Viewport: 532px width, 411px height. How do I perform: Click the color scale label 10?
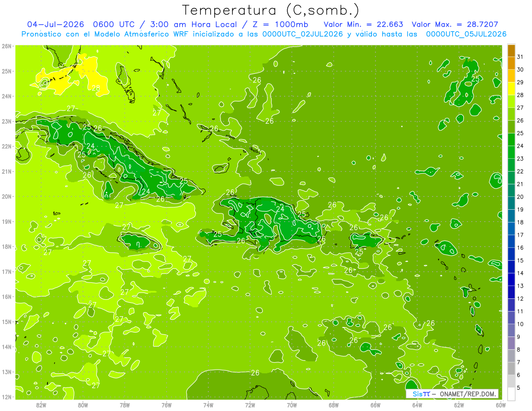(520, 324)
